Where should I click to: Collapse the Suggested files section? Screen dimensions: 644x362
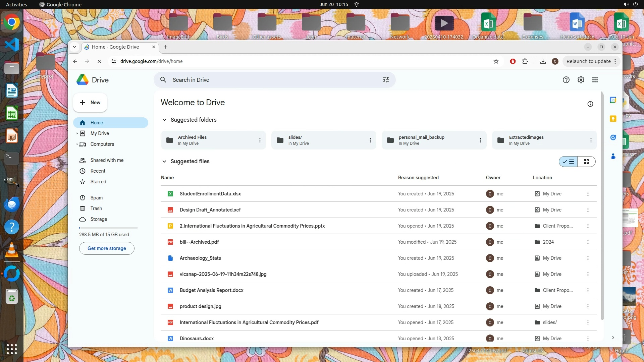point(164,161)
